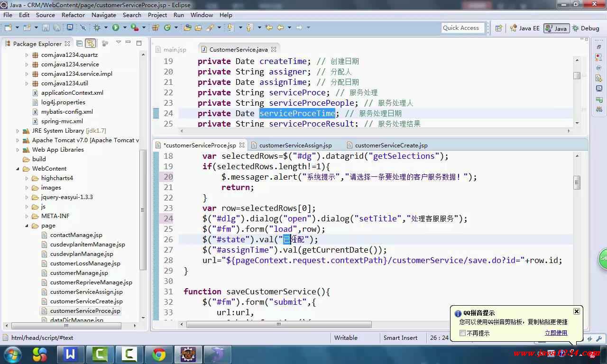Click the Run External Tools icon
Screen dimensions: 607x364
(134, 28)
